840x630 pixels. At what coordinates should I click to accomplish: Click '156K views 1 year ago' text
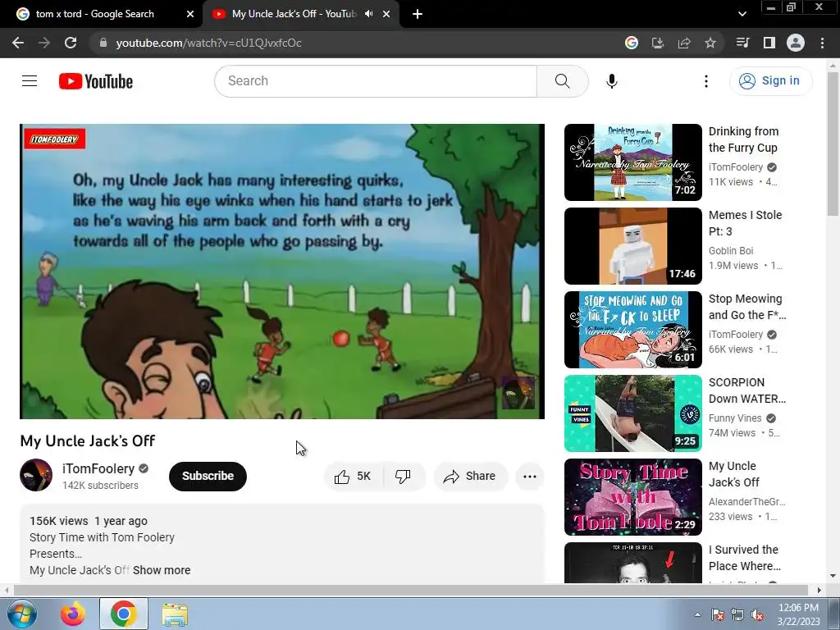pos(89,521)
